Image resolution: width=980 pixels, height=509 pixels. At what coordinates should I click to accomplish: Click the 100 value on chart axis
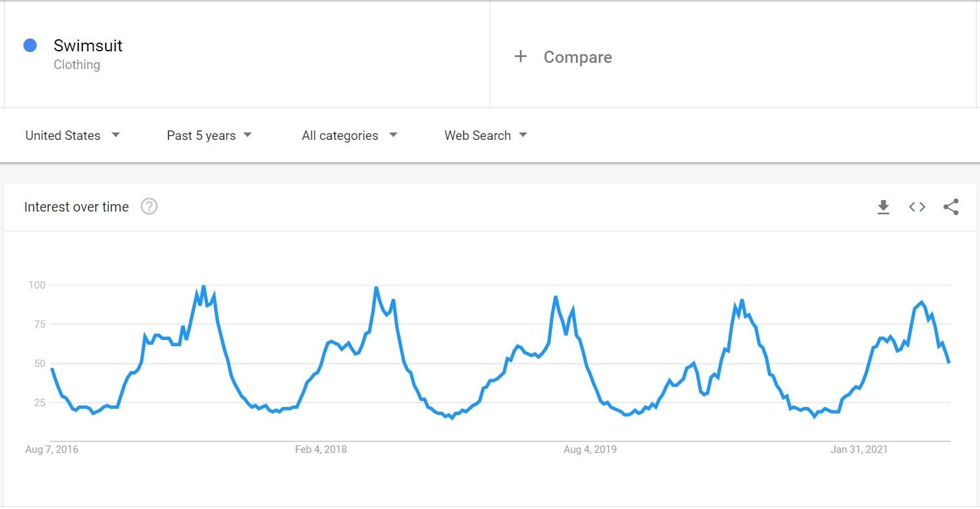pyautogui.click(x=36, y=285)
